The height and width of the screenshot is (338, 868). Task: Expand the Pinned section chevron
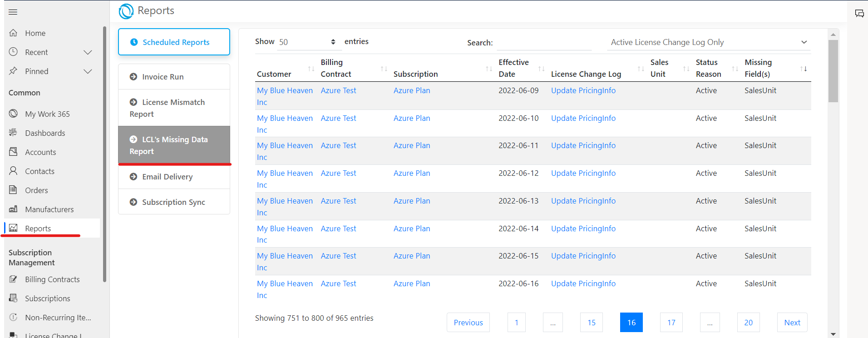coord(88,71)
